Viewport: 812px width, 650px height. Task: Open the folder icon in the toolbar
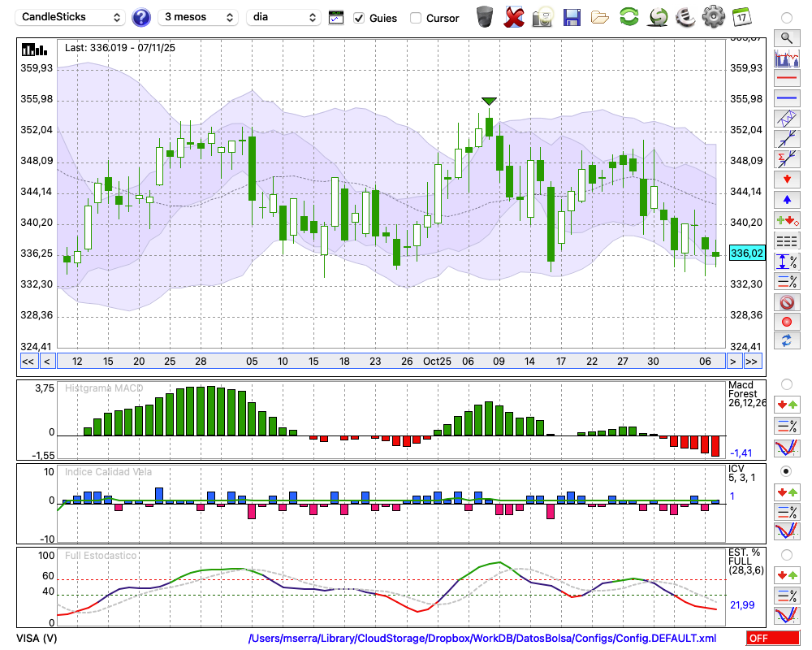[x=600, y=16]
